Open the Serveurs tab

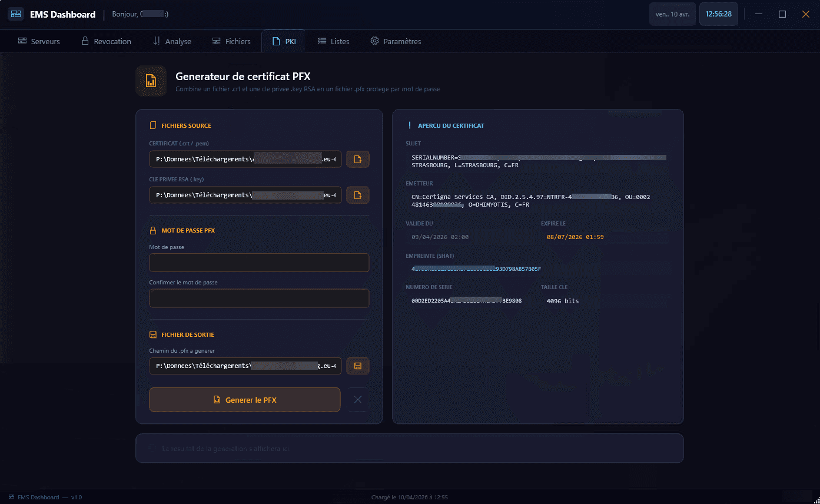click(39, 41)
